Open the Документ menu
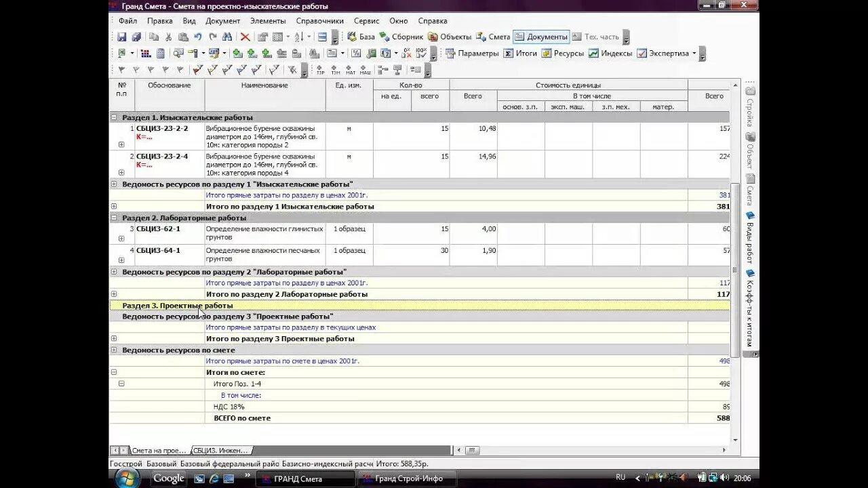The height and width of the screenshot is (488, 868). click(x=222, y=21)
